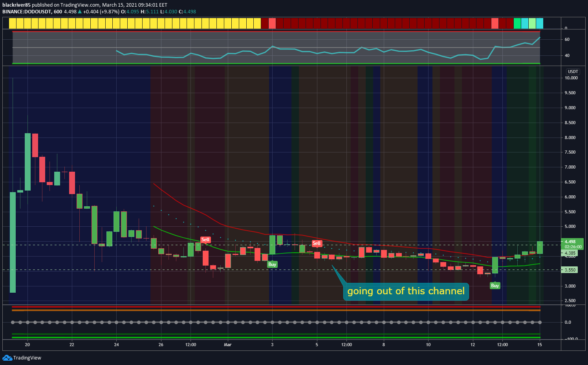Click the pink cell right after the yellow cells

(272, 24)
